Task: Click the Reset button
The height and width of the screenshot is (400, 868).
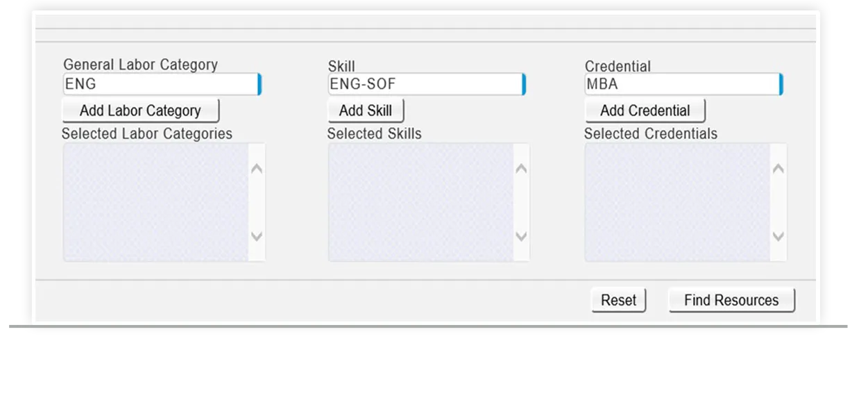Action: point(618,300)
